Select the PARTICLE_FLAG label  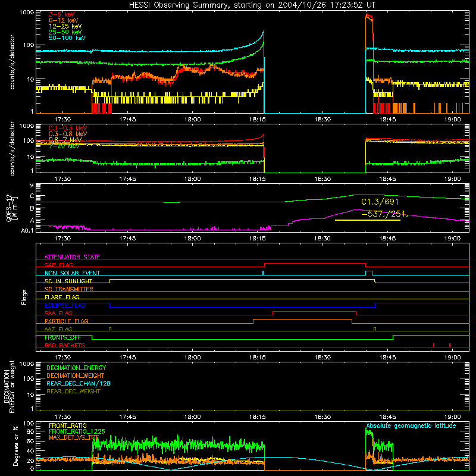67,321
